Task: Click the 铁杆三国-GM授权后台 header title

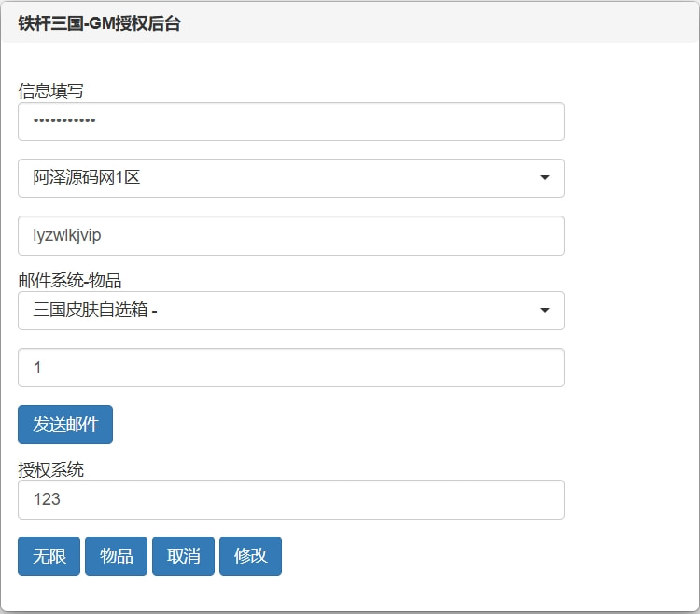Action: [99, 24]
